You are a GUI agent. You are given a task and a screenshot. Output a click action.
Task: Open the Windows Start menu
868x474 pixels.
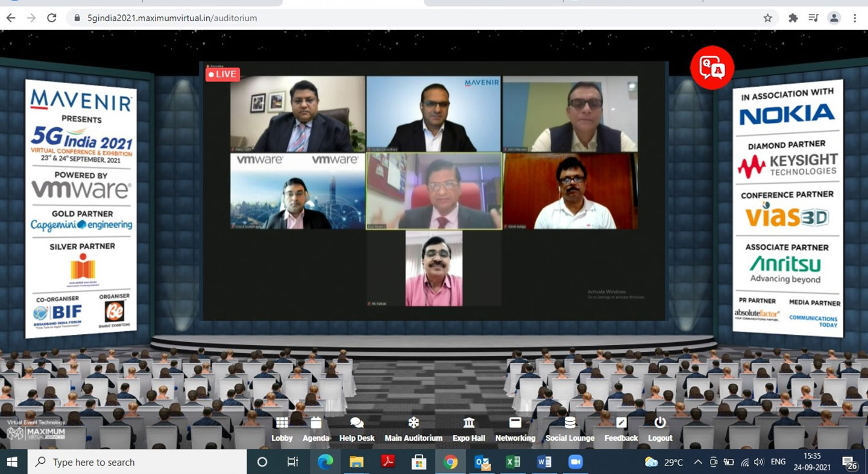[x=12, y=462]
